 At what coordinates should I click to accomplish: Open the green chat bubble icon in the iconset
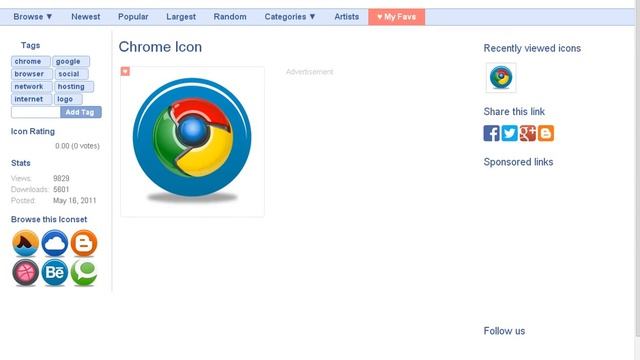point(84,272)
